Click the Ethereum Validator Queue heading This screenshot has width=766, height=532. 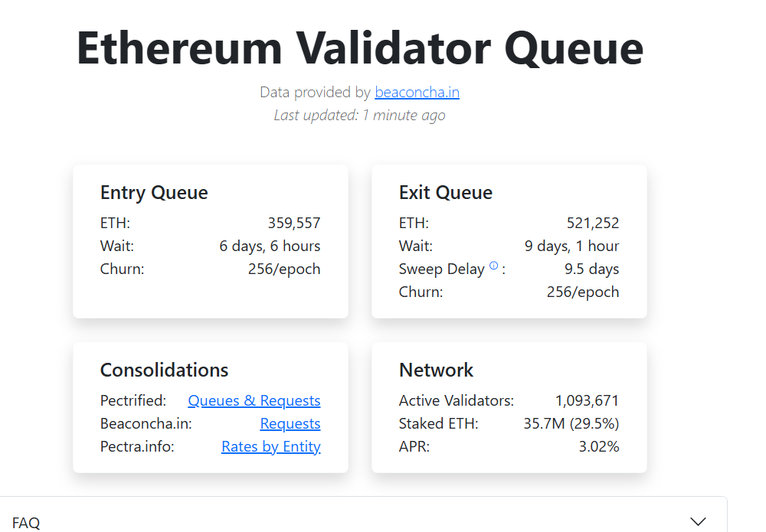(360, 47)
